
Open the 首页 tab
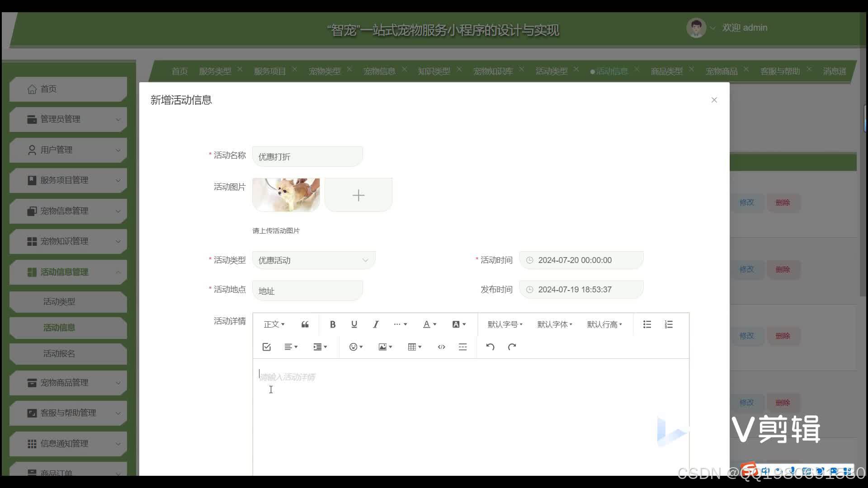click(x=179, y=71)
